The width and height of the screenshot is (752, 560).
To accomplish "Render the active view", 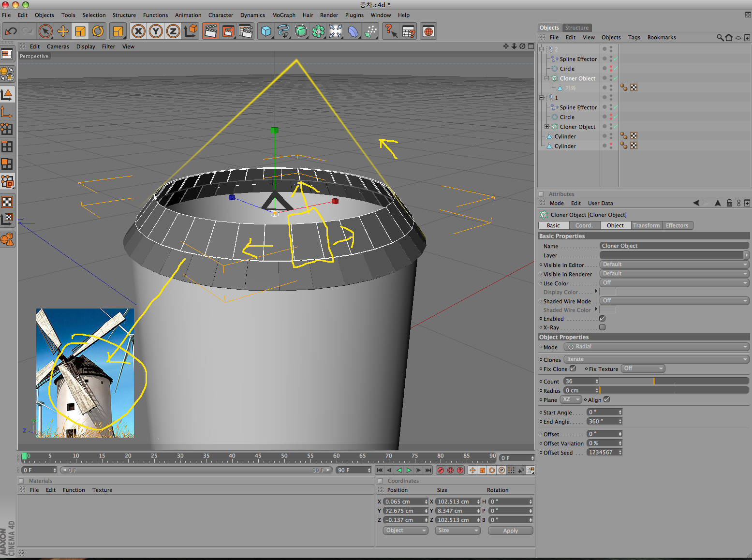I will [x=211, y=31].
